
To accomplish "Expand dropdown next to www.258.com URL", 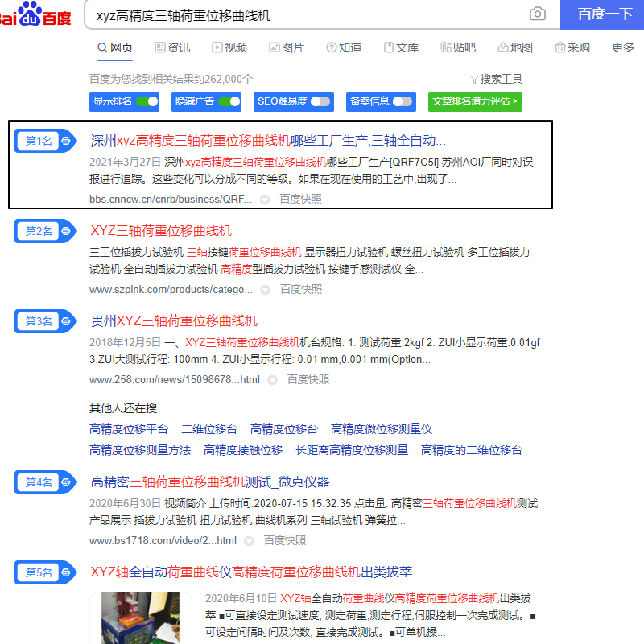I will tap(272, 380).
